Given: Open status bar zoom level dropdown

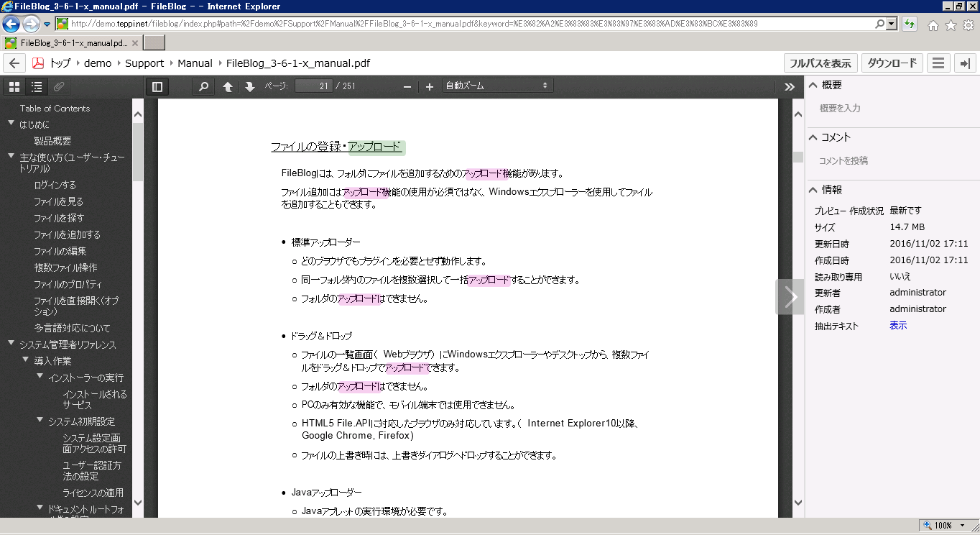Looking at the screenshot, I should point(963,526).
